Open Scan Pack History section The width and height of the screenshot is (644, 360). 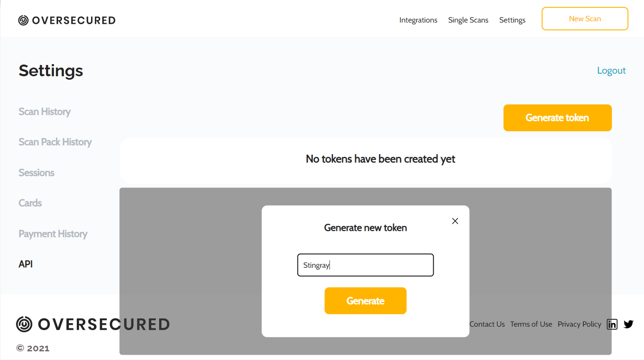(55, 142)
